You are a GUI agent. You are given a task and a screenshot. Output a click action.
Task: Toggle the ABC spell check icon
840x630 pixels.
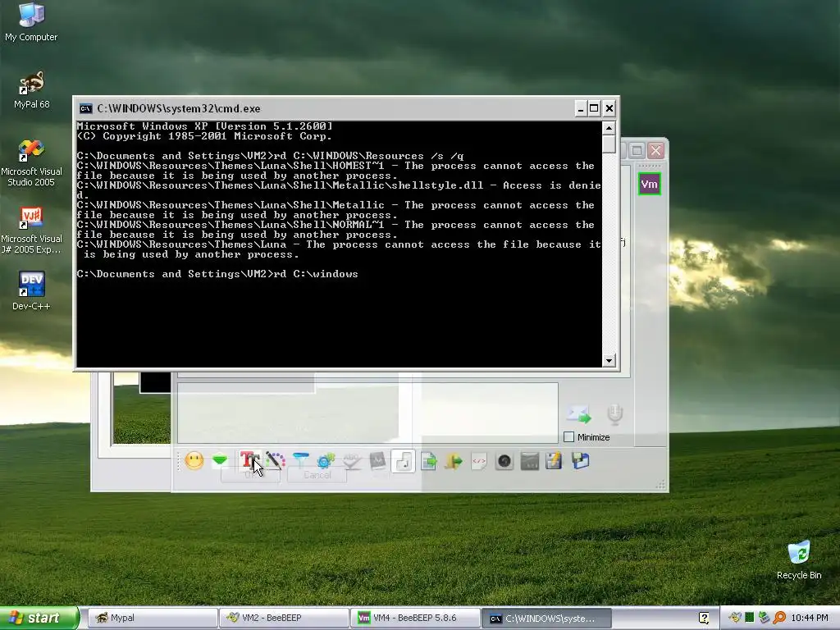351,461
